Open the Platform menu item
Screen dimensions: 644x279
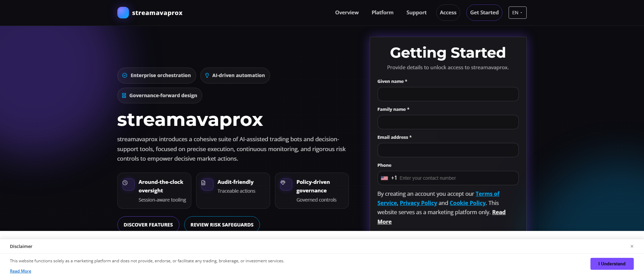click(382, 13)
